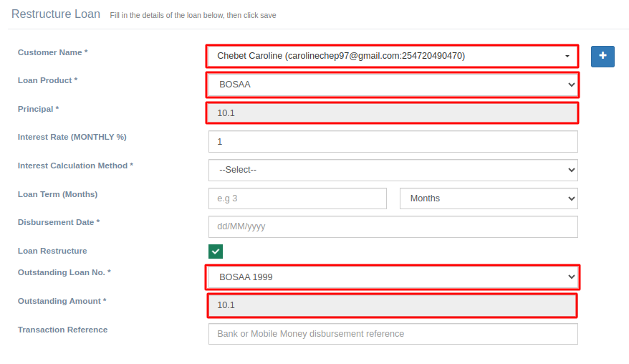Click the Restructure Loan page heading
629x364 pixels.
coord(56,14)
